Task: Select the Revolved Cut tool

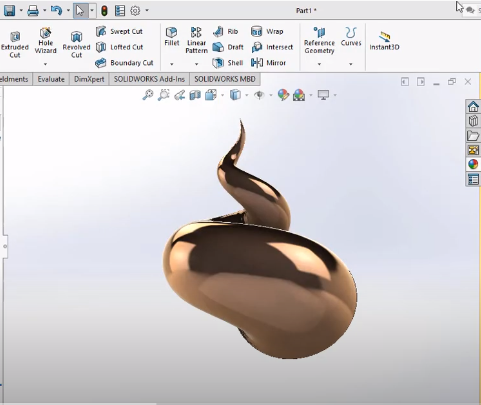Action: [x=76, y=45]
